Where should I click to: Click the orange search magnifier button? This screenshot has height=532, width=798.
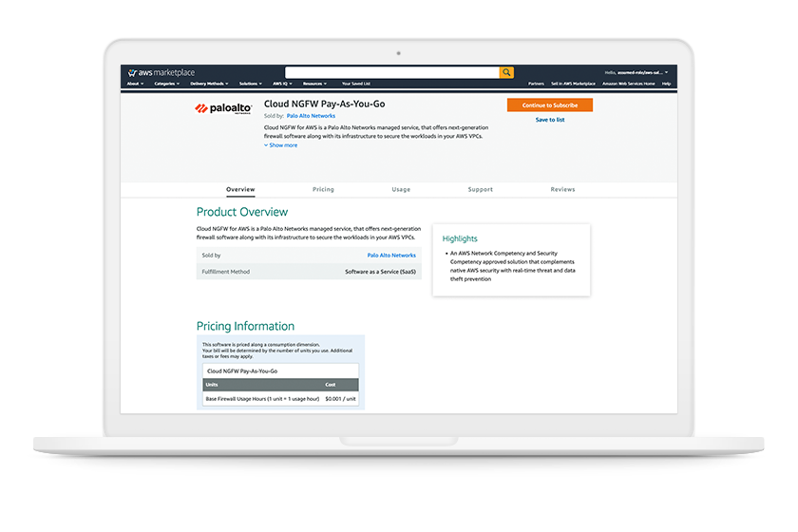pyautogui.click(x=506, y=72)
